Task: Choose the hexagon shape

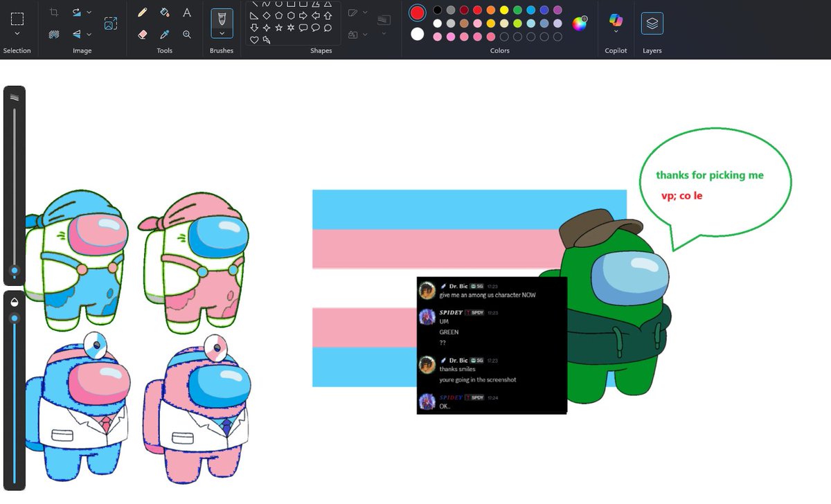Action: click(291, 15)
